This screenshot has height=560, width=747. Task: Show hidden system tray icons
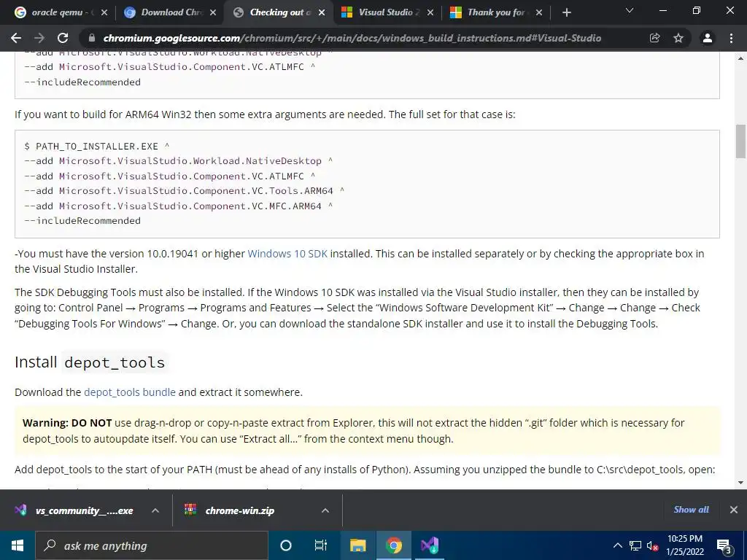617,545
